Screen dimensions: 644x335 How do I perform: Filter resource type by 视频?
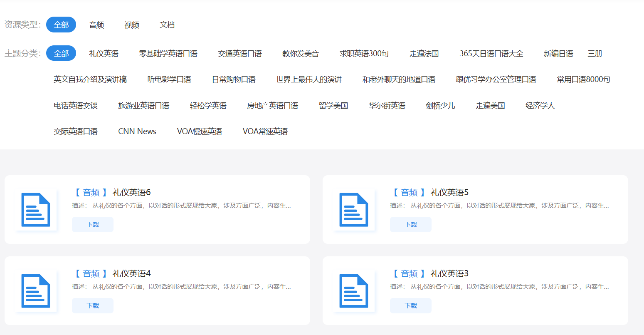pyautogui.click(x=132, y=25)
